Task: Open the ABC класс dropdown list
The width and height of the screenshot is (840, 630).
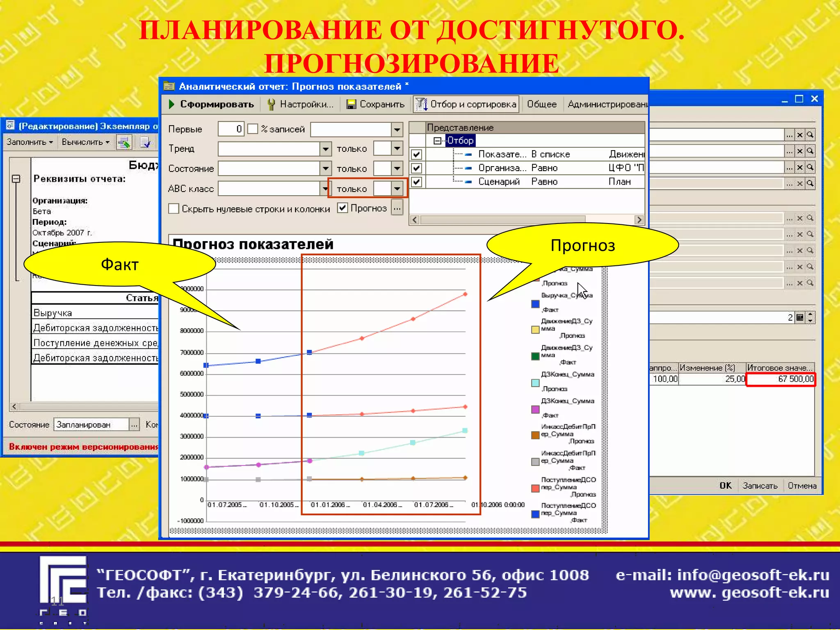Action: point(324,189)
